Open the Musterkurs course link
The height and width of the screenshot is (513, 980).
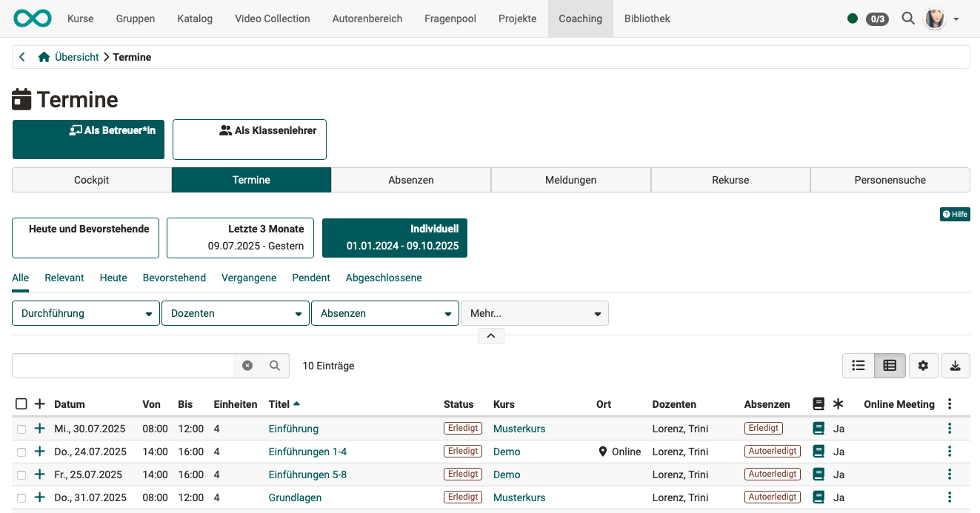(519, 428)
